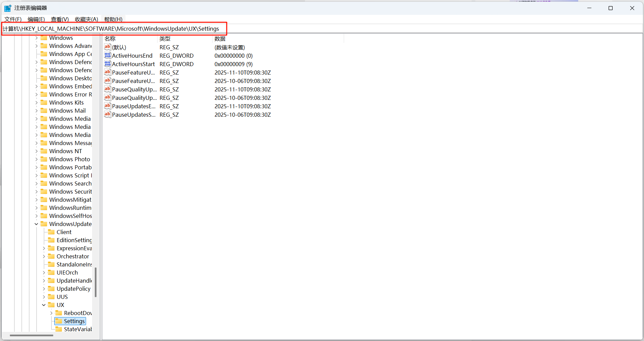This screenshot has width=644, height=341.
Task: Collapse the WindowsUpdate tree node
Action: pyautogui.click(x=36, y=224)
